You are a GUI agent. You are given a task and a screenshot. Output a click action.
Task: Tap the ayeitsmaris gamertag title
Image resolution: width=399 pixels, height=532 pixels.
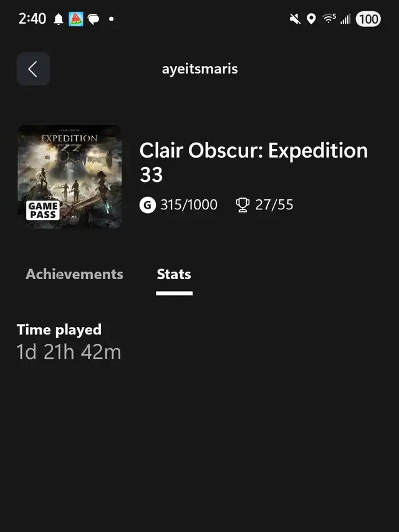coord(199,69)
